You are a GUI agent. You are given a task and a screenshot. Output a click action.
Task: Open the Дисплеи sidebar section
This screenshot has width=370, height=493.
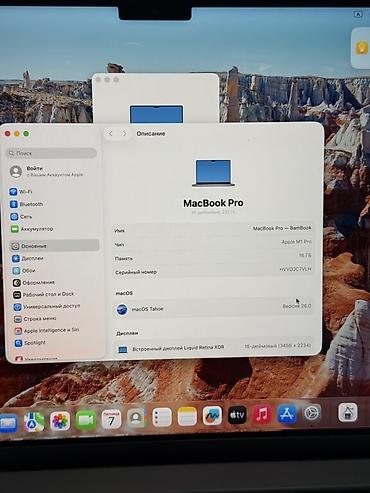(28, 258)
